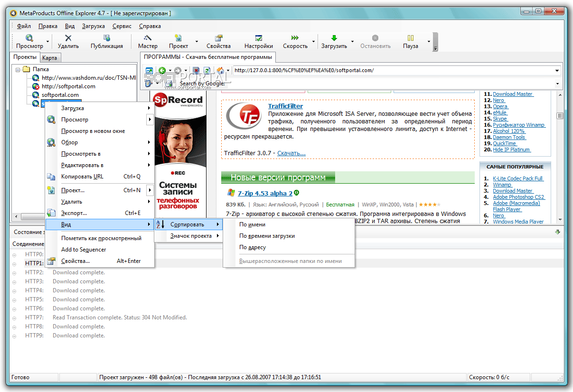Click the Пауза pause icon
Viewport: 573px width, 392px height.
411,38
